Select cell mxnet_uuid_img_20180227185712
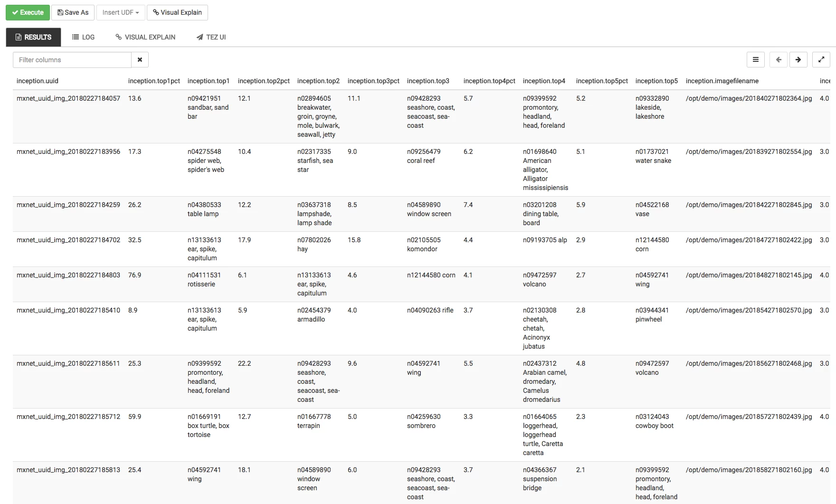 click(x=68, y=417)
